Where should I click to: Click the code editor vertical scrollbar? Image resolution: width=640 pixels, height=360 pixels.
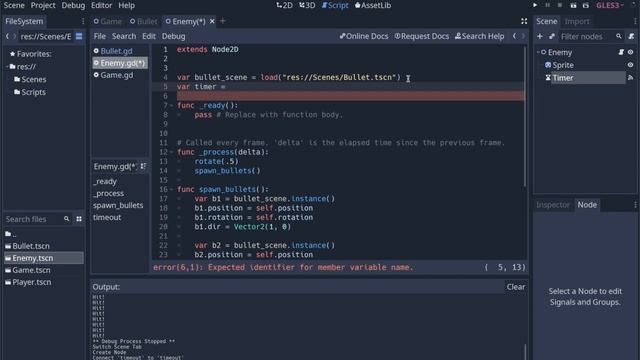[525, 116]
